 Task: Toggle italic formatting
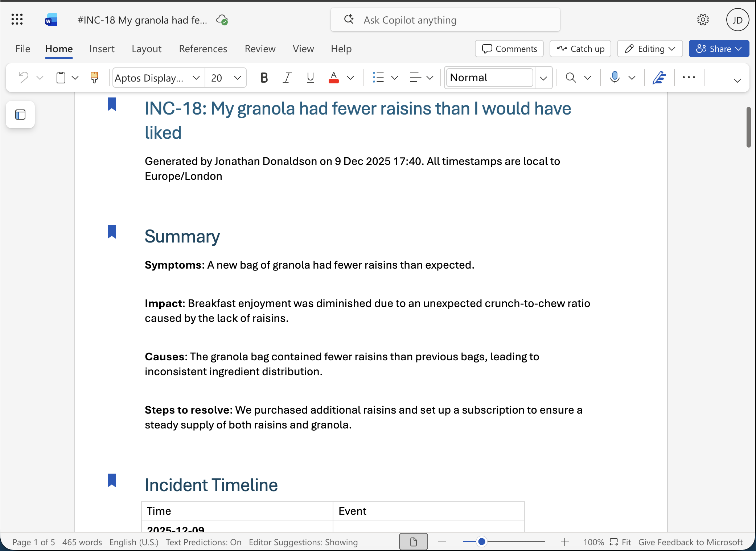click(287, 77)
